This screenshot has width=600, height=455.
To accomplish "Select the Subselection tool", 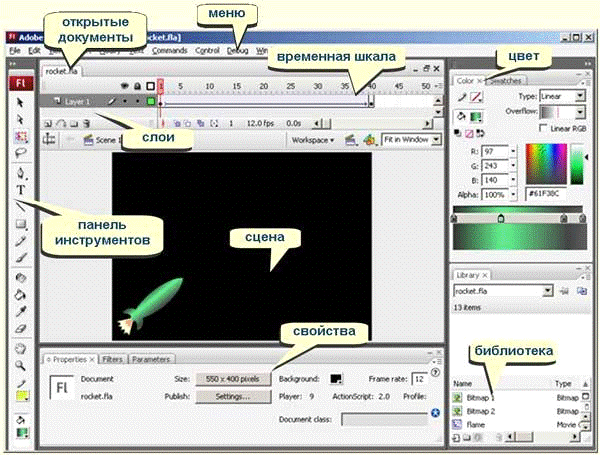I will click(x=20, y=119).
